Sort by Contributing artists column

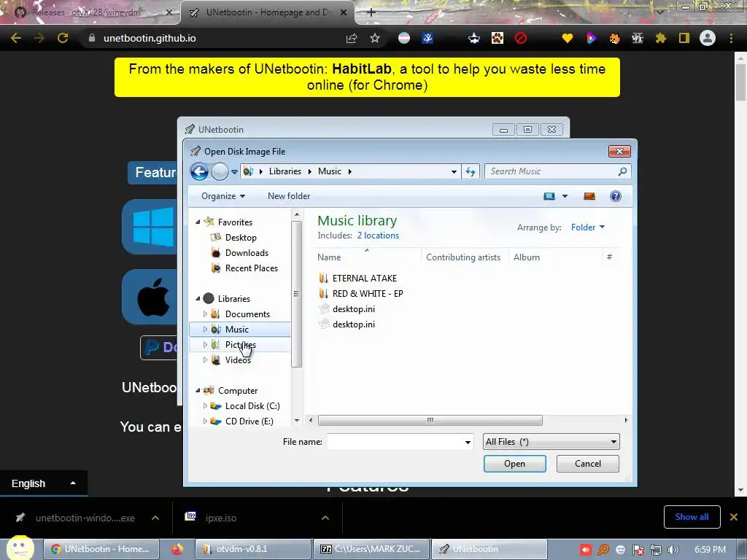click(x=465, y=257)
